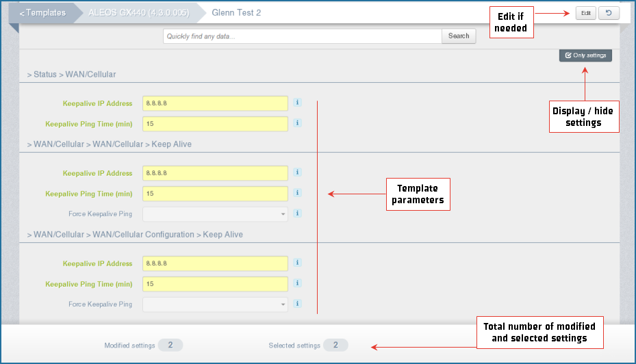The width and height of the screenshot is (636, 364).
Task: Click Keepalive Ping Time field under Configuration
Action: pos(215,284)
